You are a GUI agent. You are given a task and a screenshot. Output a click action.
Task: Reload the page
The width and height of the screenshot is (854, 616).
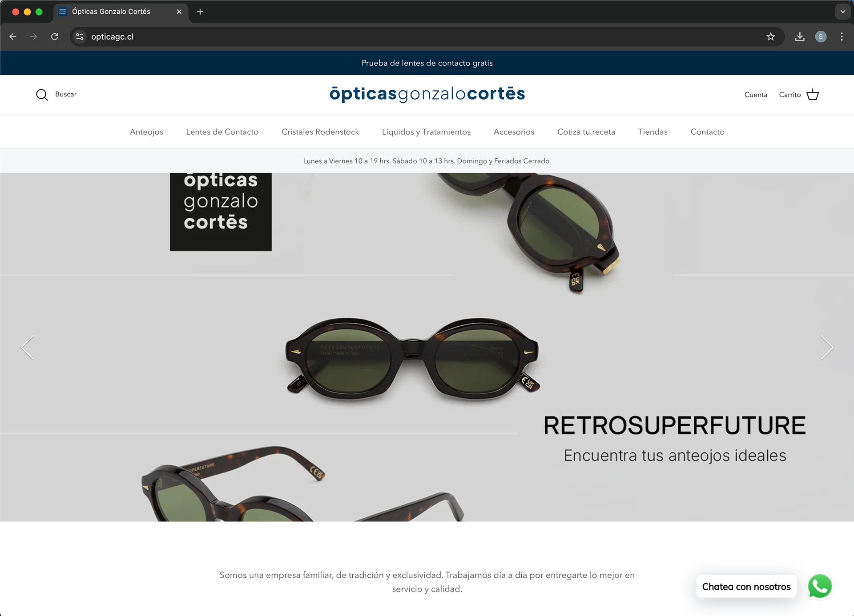[x=55, y=37]
